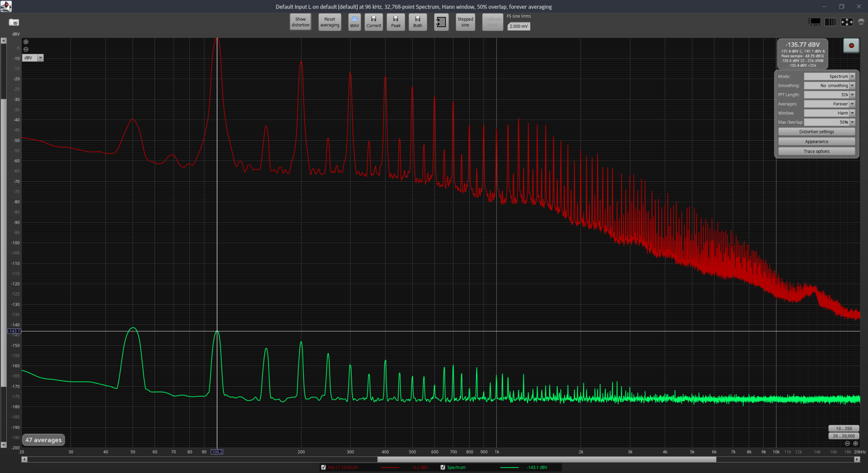Image resolution: width=868 pixels, height=473 pixels.
Task: Save Current trace button
Action: (374, 22)
